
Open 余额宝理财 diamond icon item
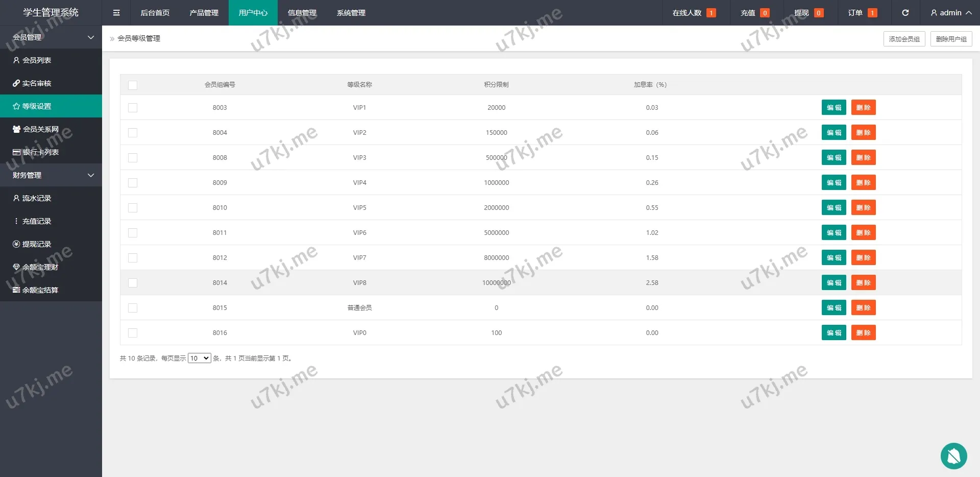16,267
